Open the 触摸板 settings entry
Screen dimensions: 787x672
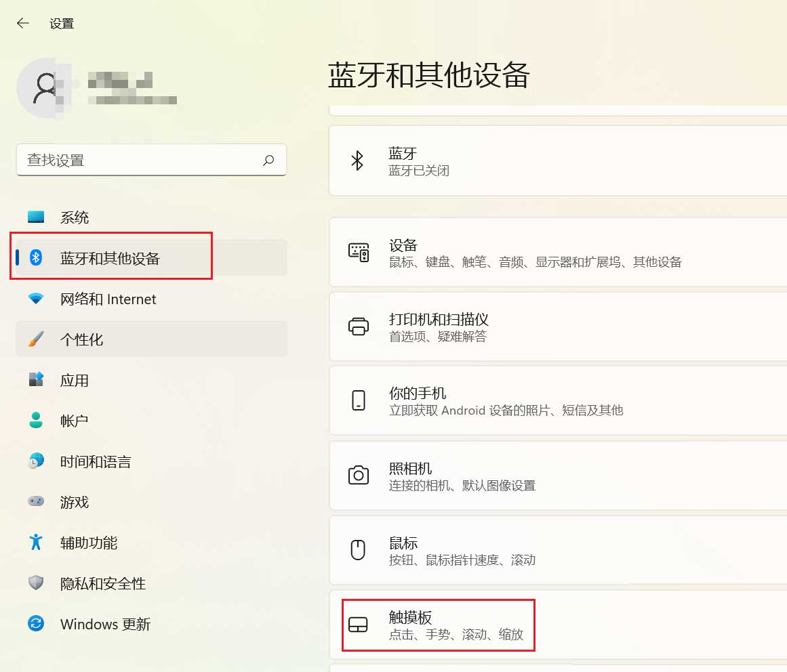click(558, 625)
